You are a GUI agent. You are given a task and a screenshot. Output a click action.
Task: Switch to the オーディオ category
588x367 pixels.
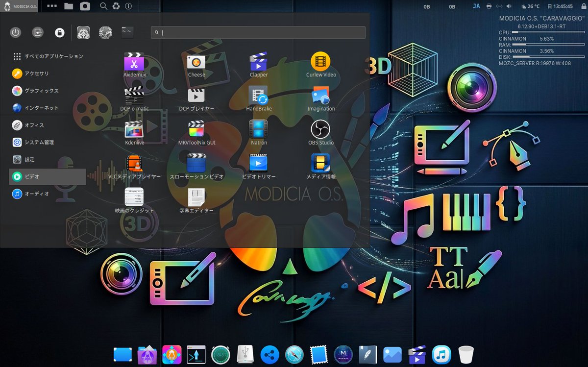48,194
